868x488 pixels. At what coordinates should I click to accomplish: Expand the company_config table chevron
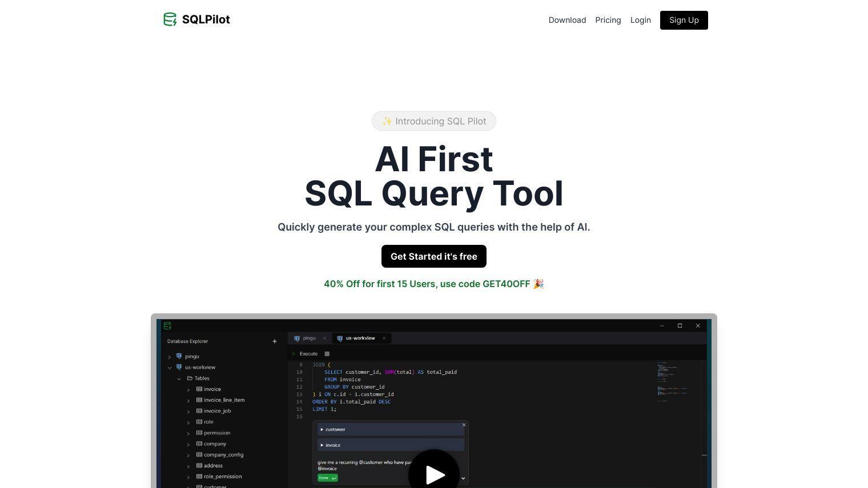[x=188, y=455]
